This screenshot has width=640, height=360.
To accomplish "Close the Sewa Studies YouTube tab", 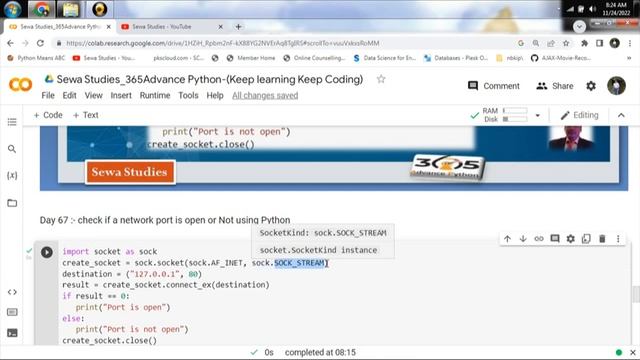I will point(220,27).
